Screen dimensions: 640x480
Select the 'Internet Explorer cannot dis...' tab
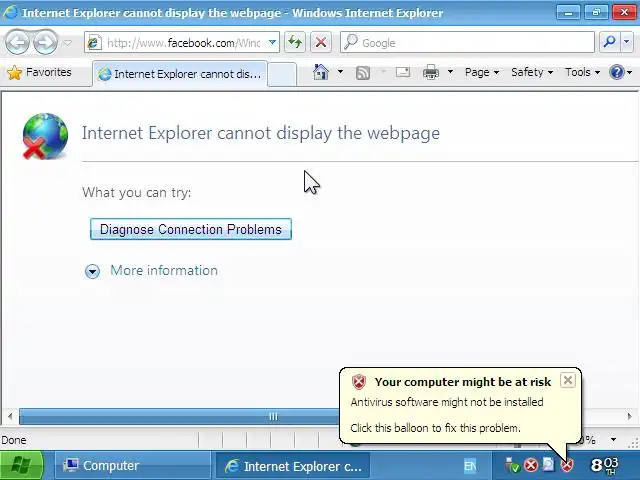click(x=180, y=74)
